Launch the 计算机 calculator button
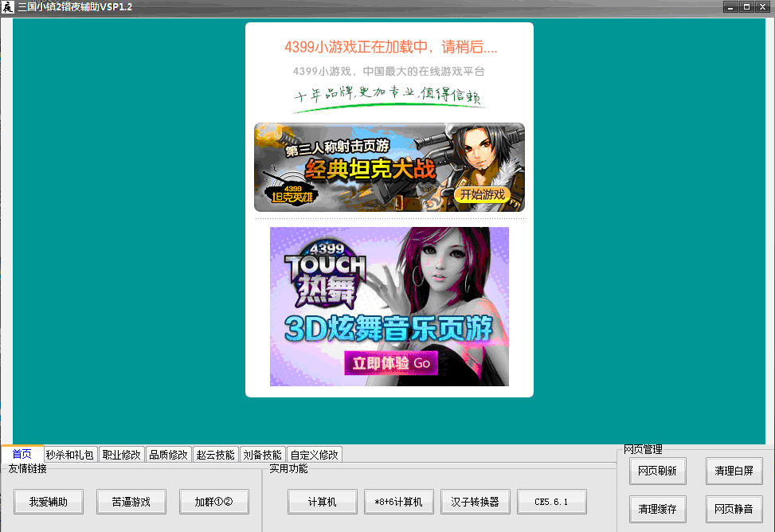This screenshot has width=775, height=532. [x=323, y=502]
